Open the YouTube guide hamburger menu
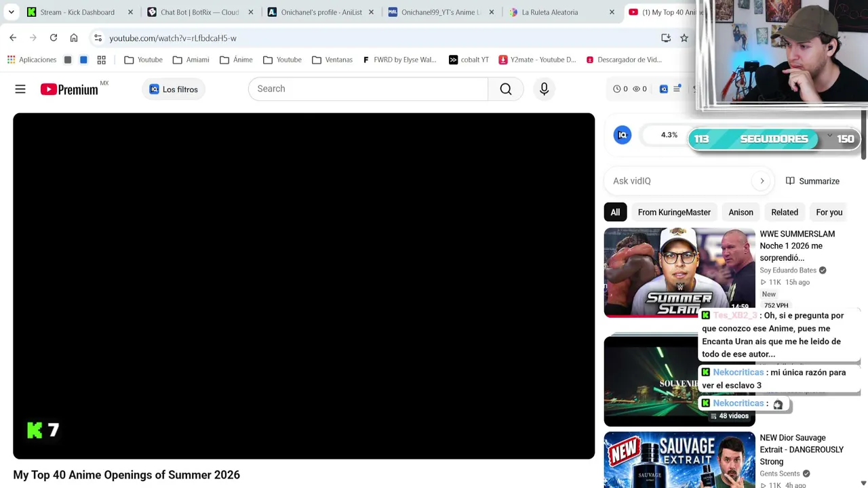The width and height of the screenshot is (868, 488). [20, 89]
